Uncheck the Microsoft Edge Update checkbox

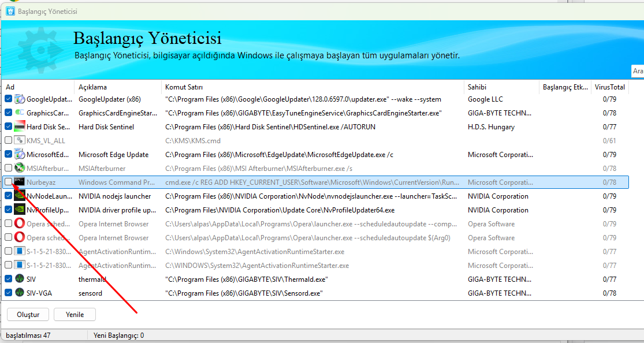[x=8, y=154]
